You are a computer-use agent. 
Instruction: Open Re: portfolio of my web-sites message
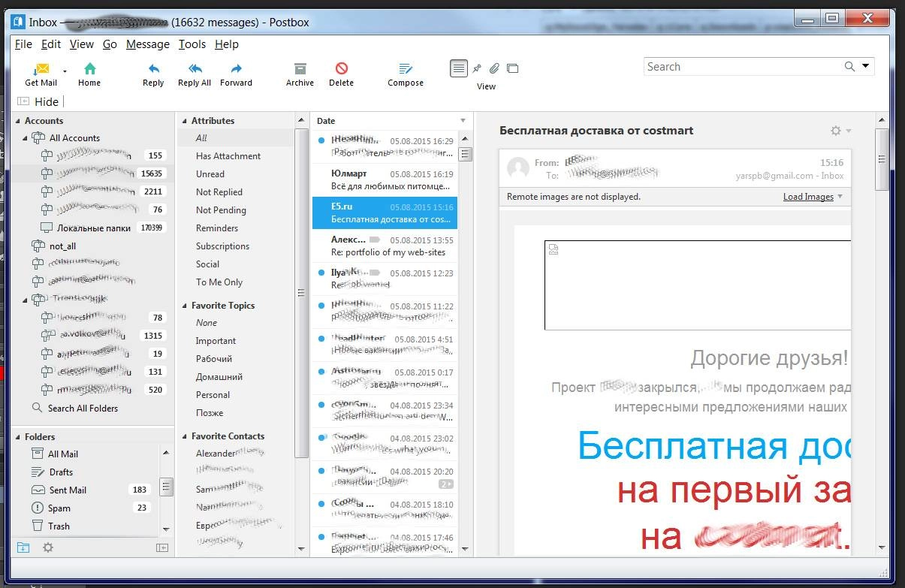pyautogui.click(x=385, y=246)
